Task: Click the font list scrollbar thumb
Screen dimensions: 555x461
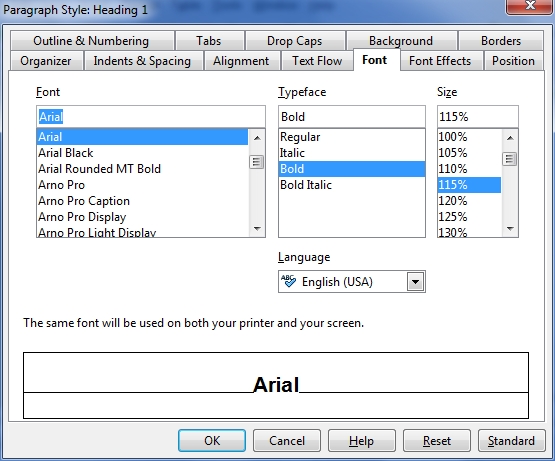Action: click(x=257, y=163)
